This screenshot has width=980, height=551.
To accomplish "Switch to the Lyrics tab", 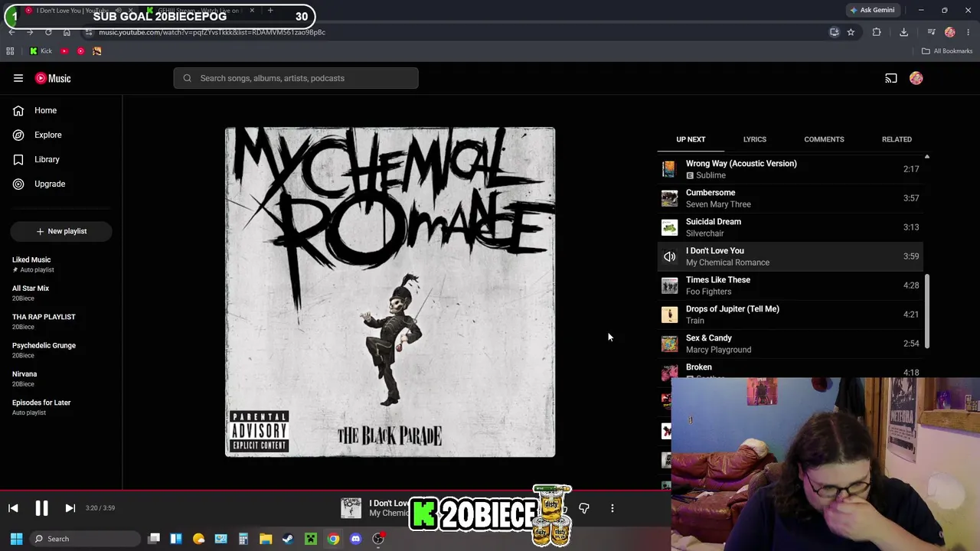I will pyautogui.click(x=755, y=139).
